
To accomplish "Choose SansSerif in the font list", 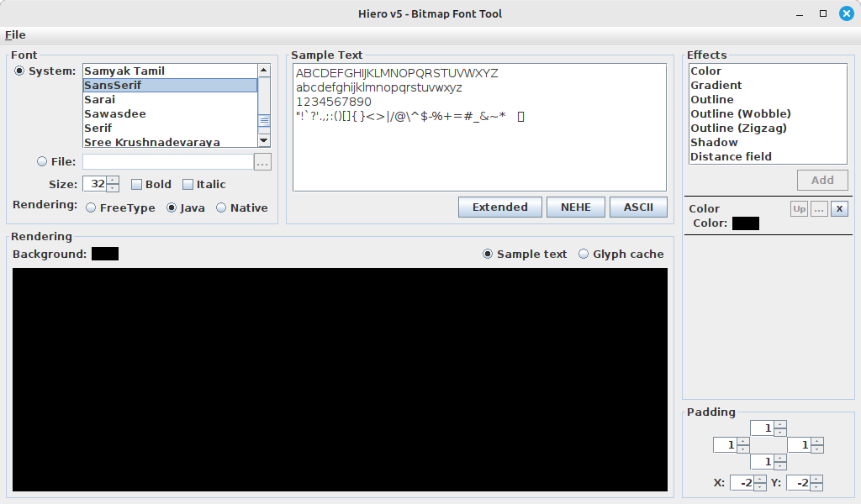I will coord(170,85).
